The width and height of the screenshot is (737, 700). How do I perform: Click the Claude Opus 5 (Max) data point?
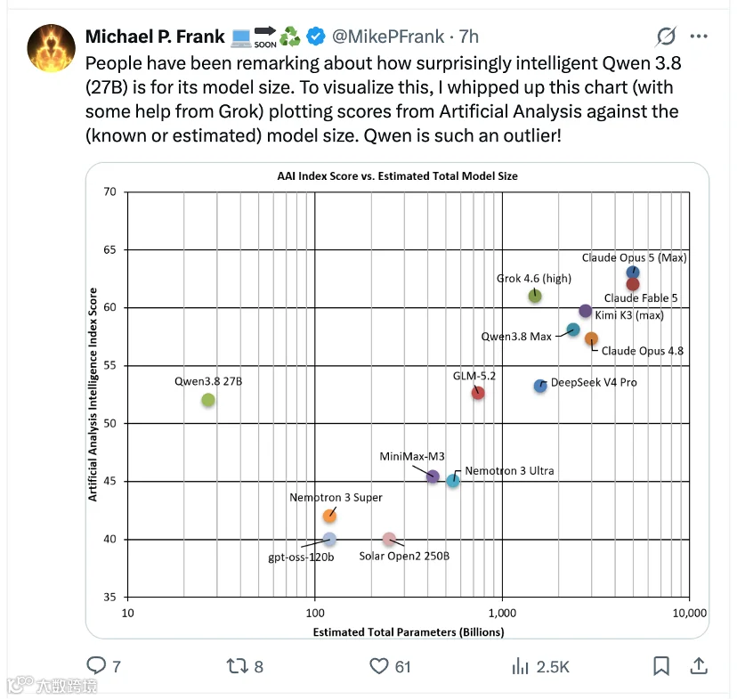point(633,273)
